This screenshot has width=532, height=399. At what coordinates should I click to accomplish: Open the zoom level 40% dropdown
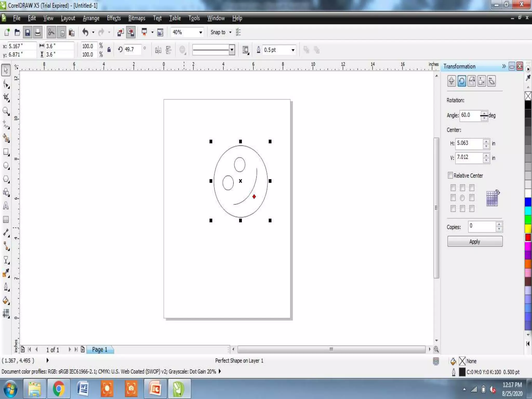(201, 32)
